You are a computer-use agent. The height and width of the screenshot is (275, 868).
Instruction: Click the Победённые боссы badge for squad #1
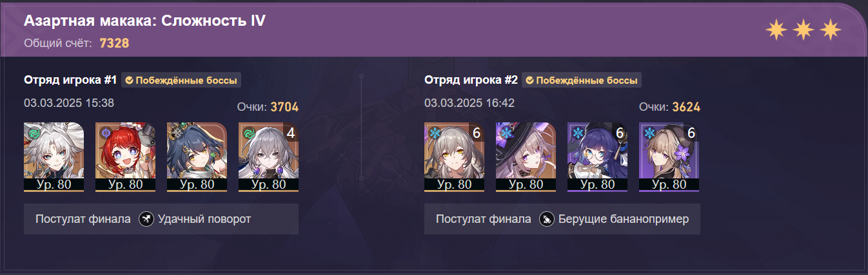coord(181,81)
